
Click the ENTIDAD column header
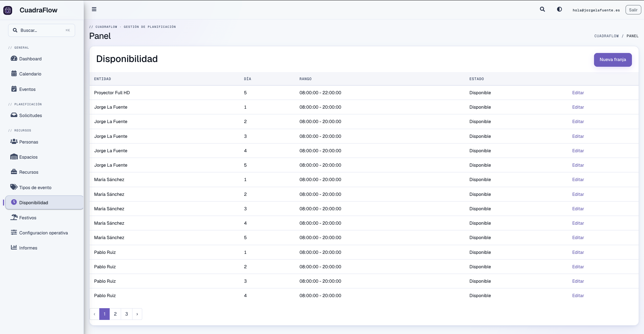click(x=103, y=79)
